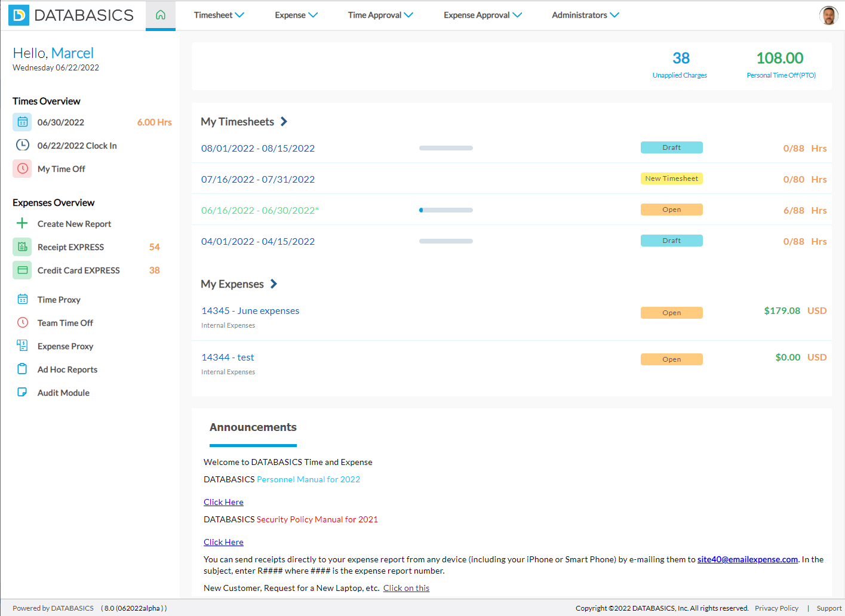Open current timesheet 06/16/2022 - 06/30/2022
This screenshot has width=845, height=616.
[x=260, y=210]
